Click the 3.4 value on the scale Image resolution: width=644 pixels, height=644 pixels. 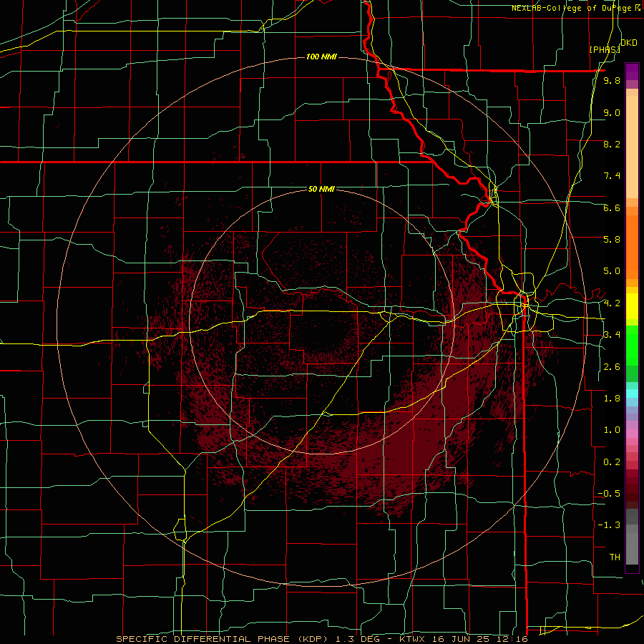point(612,335)
